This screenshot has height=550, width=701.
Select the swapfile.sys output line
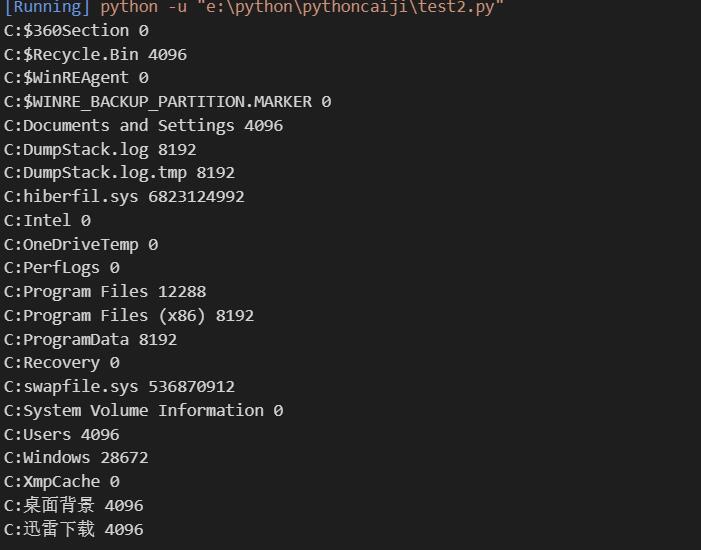point(119,387)
